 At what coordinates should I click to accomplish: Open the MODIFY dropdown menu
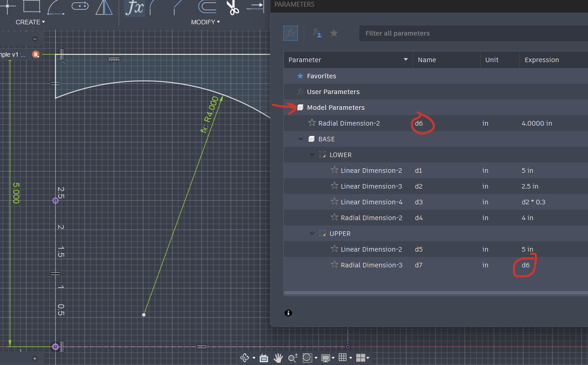(206, 22)
